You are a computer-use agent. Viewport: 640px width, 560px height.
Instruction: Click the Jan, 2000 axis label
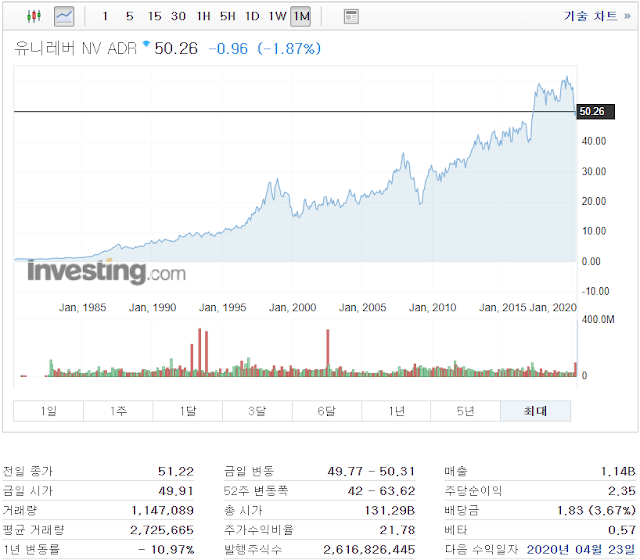[292, 307]
